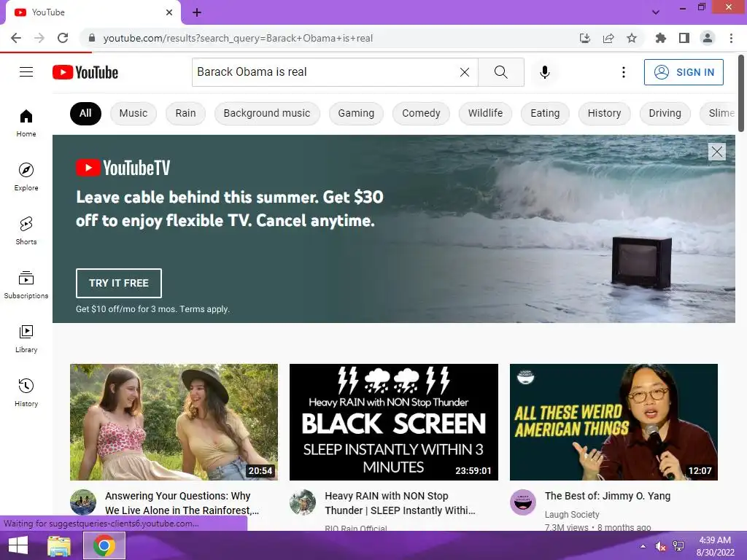Select the Comedy filter chip
Screen dimensions: 747x560
point(421,113)
